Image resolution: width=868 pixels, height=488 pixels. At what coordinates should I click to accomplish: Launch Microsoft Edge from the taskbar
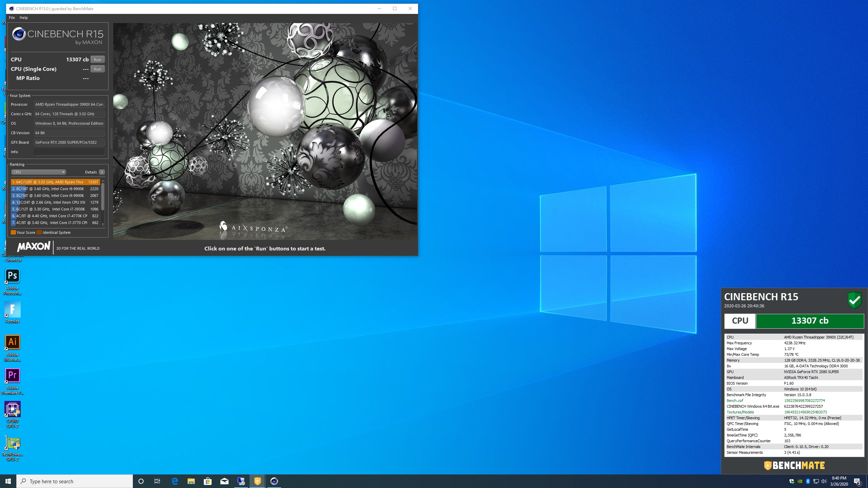175,481
